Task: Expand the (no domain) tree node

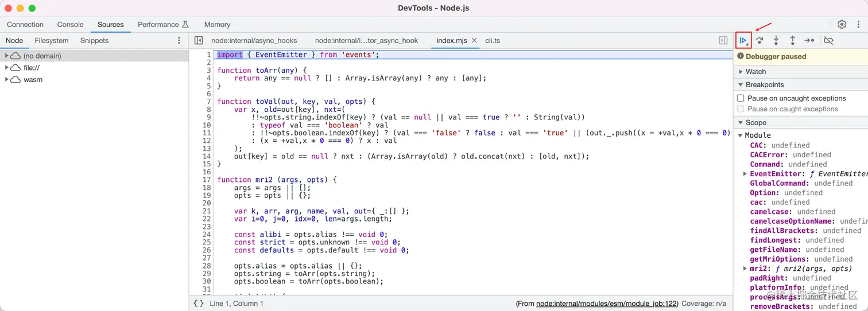Action: (7, 56)
